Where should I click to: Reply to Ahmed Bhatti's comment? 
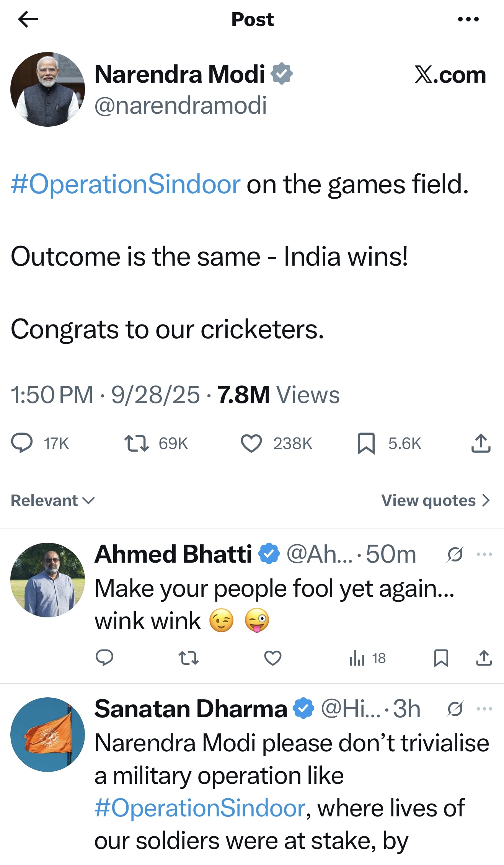coord(104,658)
